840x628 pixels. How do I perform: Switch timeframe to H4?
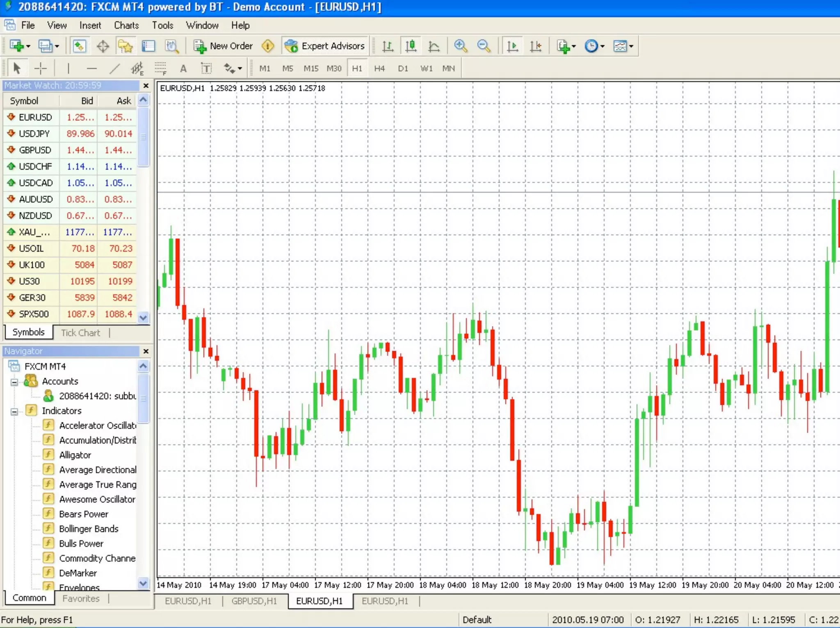pyautogui.click(x=379, y=68)
